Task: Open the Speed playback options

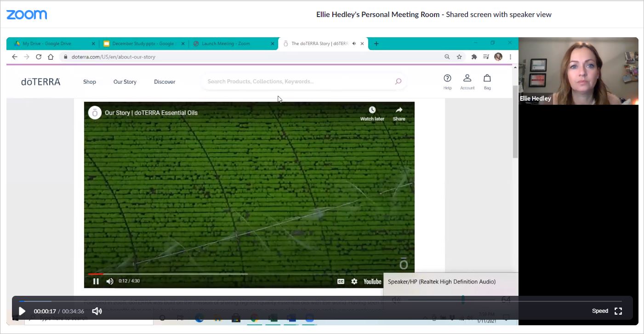Action: click(x=600, y=311)
